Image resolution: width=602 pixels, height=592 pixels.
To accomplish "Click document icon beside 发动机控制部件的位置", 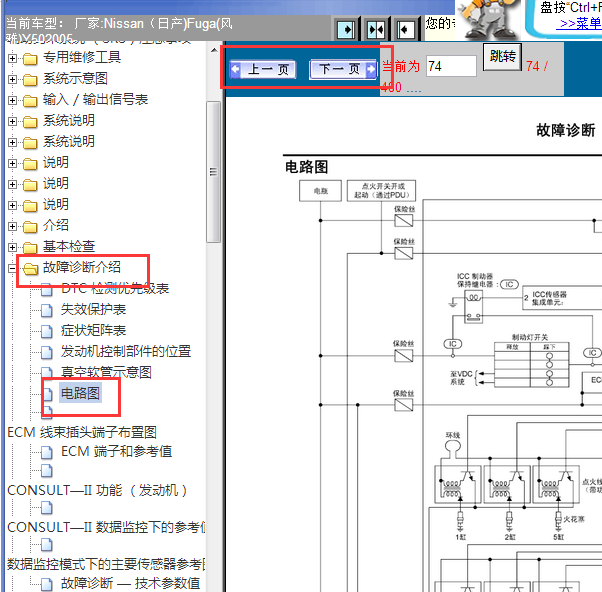I will click(46, 352).
